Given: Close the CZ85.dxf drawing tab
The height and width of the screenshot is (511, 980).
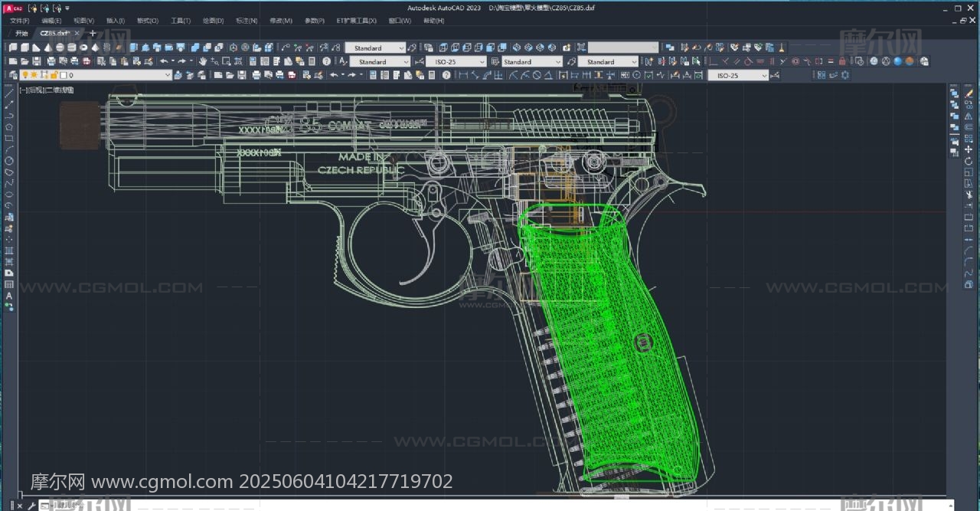Looking at the screenshot, I should [x=77, y=34].
